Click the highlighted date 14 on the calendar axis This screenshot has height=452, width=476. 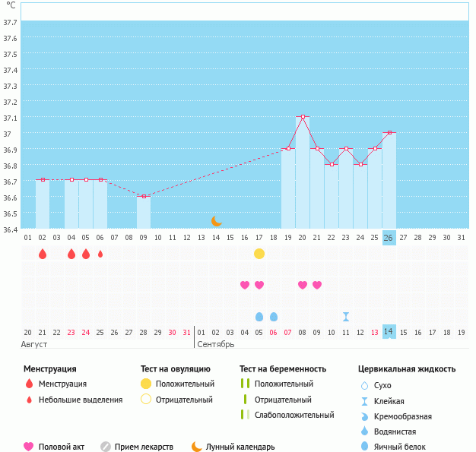click(389, 332)
